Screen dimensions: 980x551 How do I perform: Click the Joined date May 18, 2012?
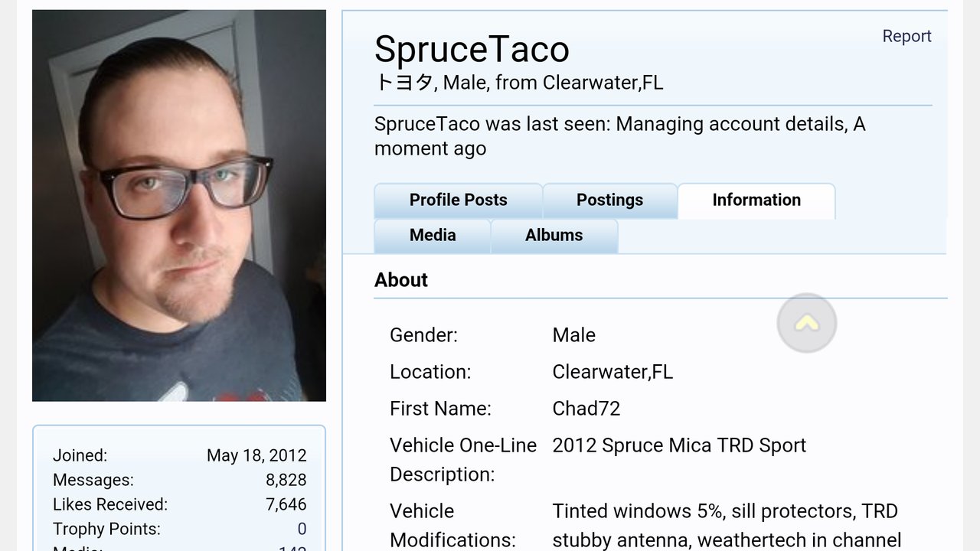(256, 455)
